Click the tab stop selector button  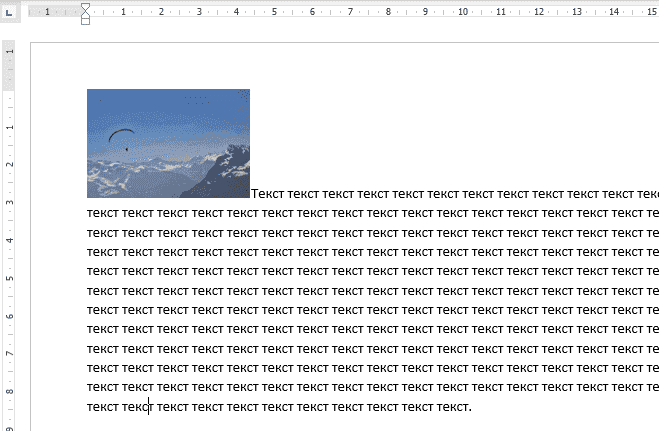coord(8,10)
